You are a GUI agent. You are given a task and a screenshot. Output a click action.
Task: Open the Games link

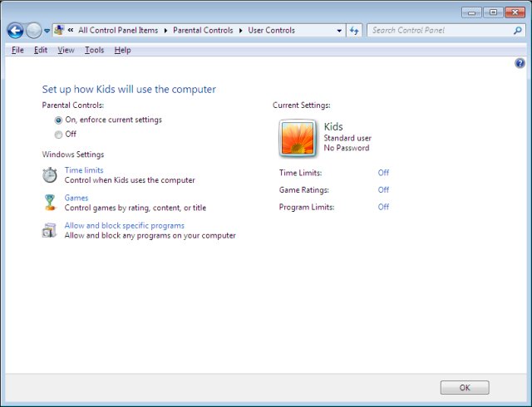76,198
